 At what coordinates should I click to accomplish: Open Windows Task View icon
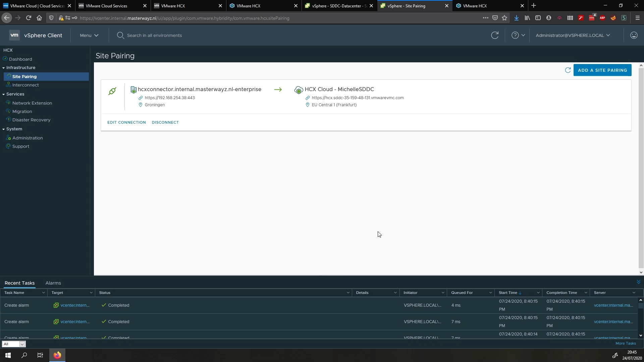point(40,355)
